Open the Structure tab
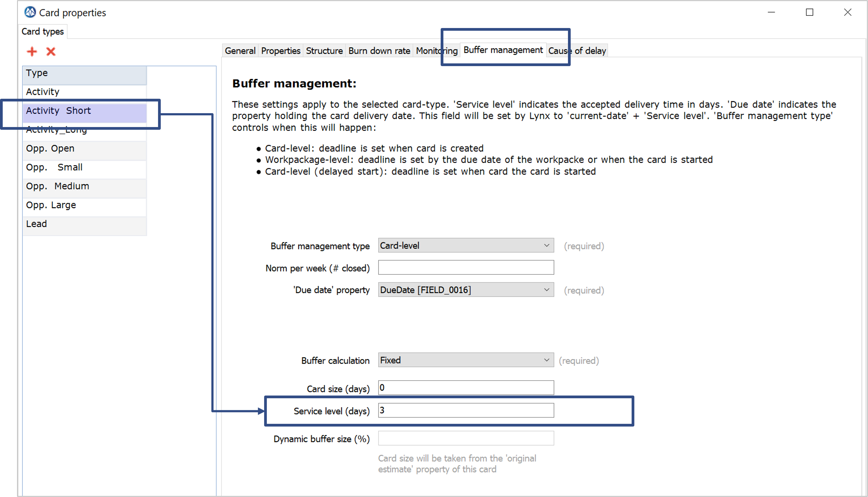 tap(324, 51)
